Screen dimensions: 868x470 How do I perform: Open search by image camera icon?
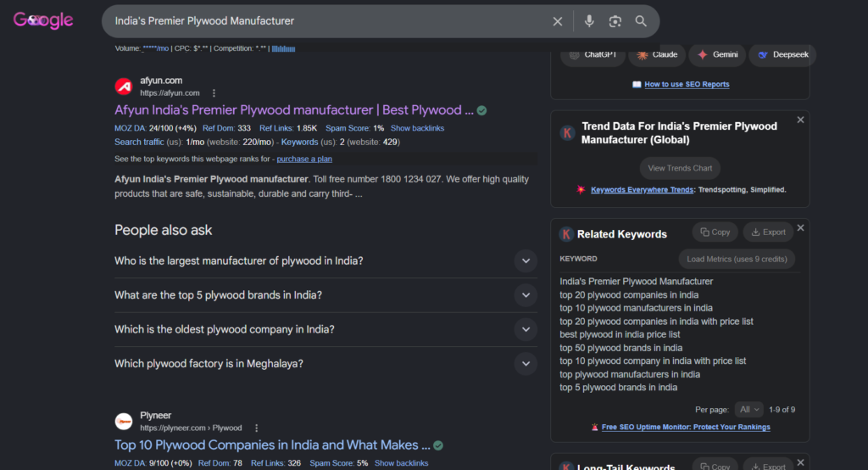[615, 21]
